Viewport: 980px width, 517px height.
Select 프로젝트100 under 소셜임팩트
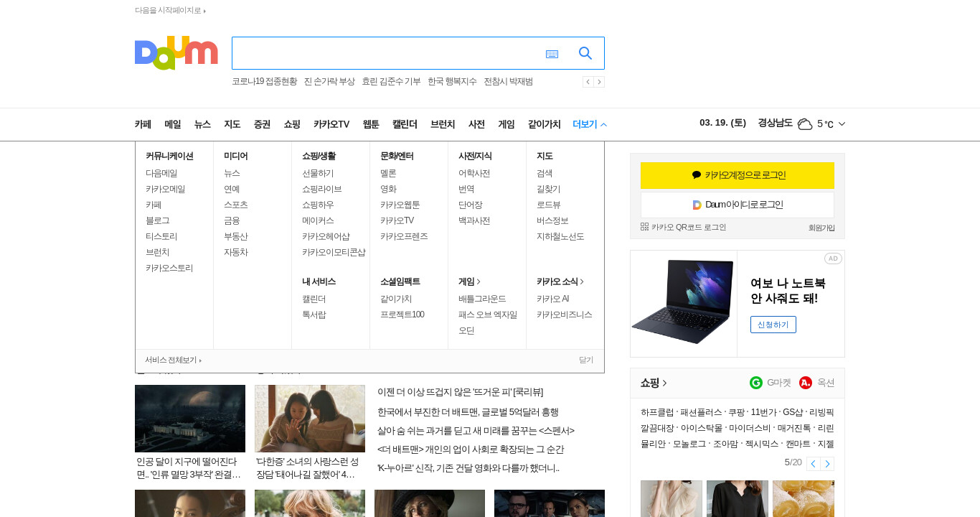point(402,315)
